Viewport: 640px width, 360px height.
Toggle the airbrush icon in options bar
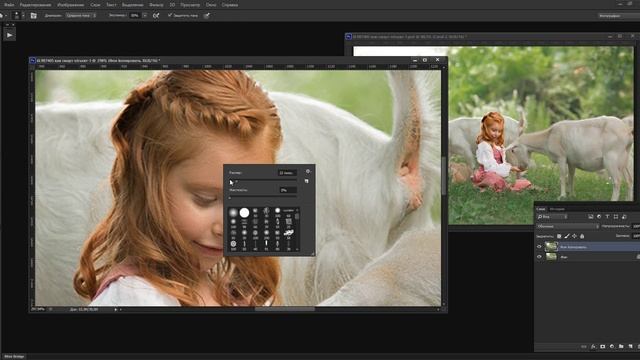point(156,16)
